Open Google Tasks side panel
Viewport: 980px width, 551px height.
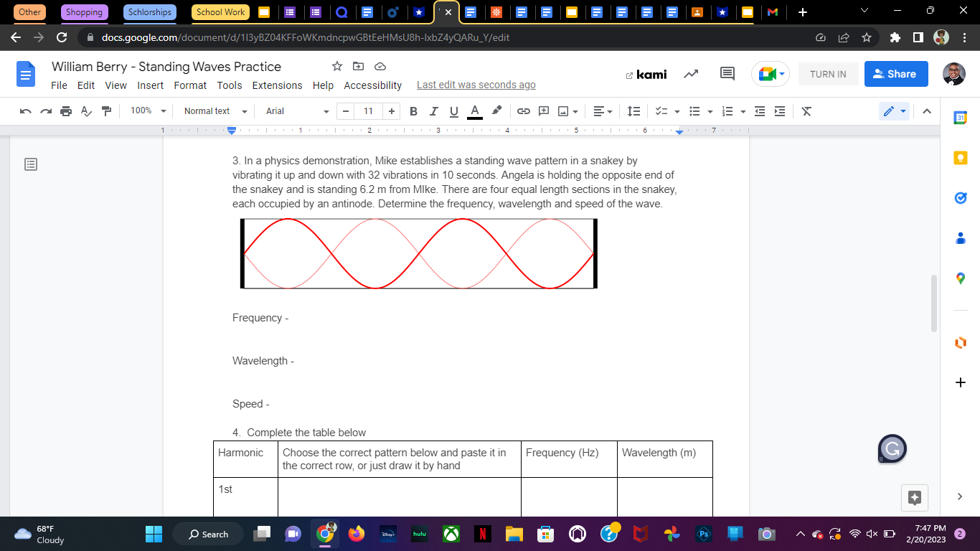(961, 198)
